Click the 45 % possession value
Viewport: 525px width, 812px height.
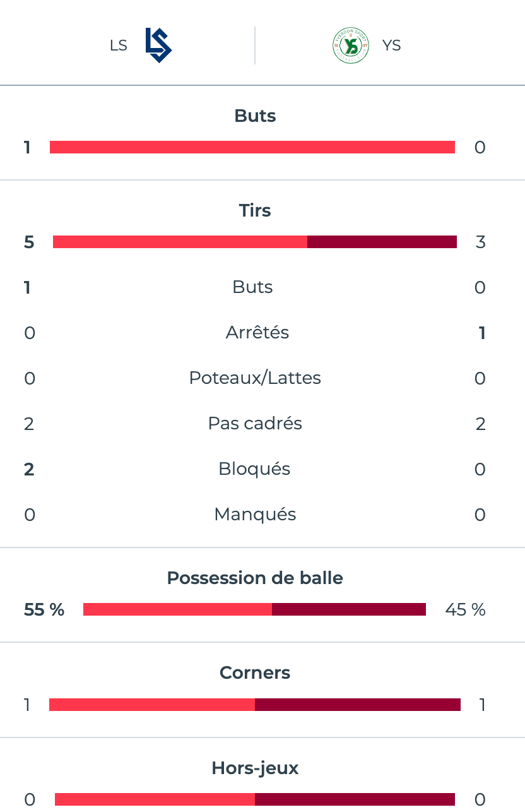(465, 609)
